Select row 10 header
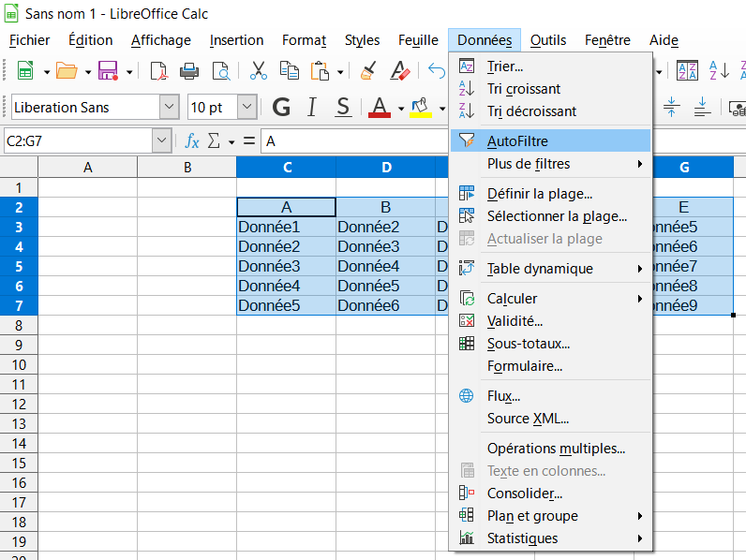 pos(19,365)
